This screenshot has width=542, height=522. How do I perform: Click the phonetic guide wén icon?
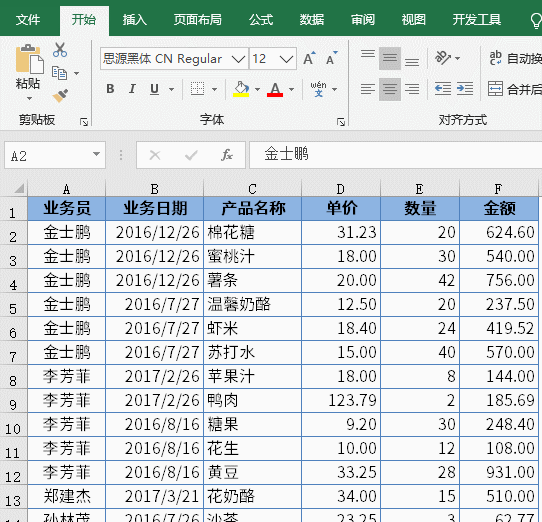coord(318,89)
